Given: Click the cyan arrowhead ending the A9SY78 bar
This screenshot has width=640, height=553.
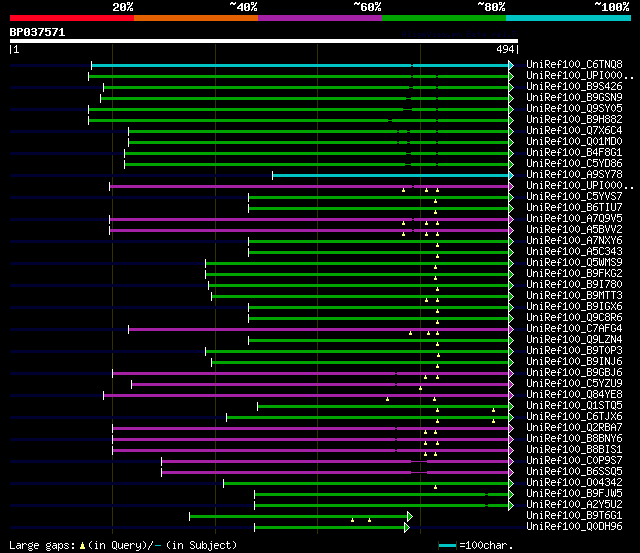Looking at the screenshot, I should click(x=511, y=175).
